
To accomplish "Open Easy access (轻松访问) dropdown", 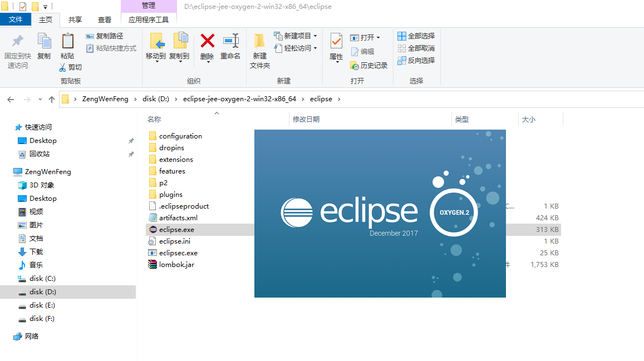I will coord(296,48).
